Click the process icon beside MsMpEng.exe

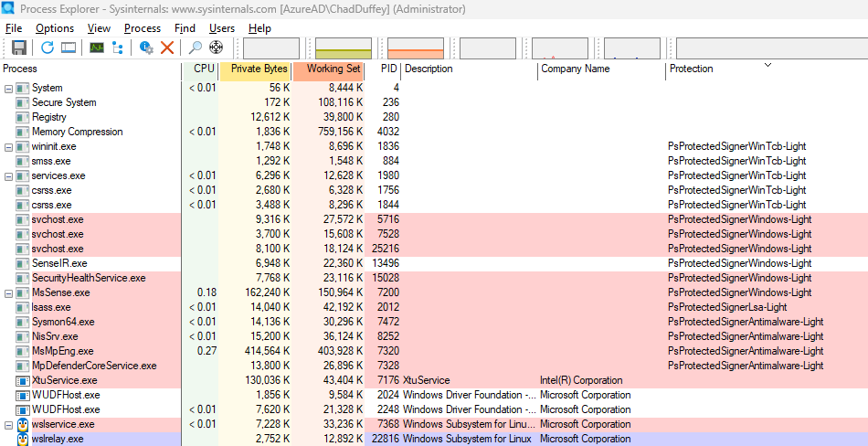23,352
